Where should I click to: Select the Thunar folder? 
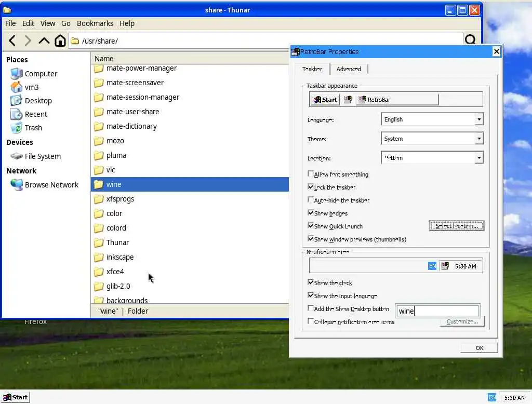coord(111,243)
